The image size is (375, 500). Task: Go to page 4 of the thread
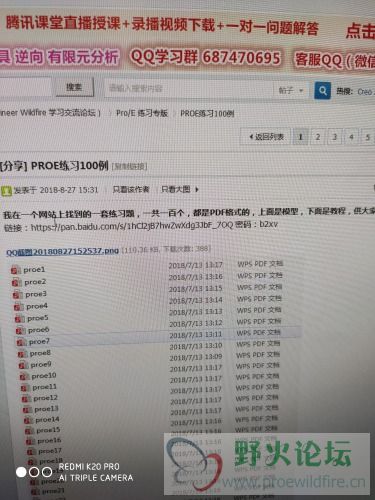[x=351, y=137]
